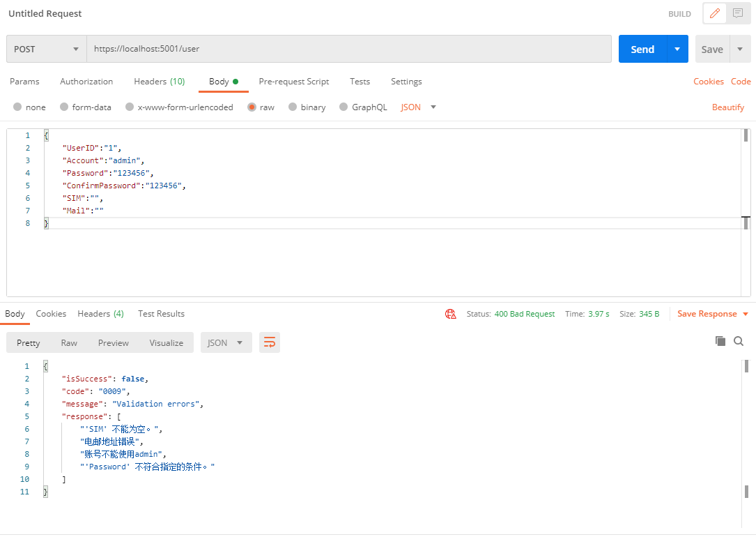
Task: Open the Tests tab
Action: [360, 82]
